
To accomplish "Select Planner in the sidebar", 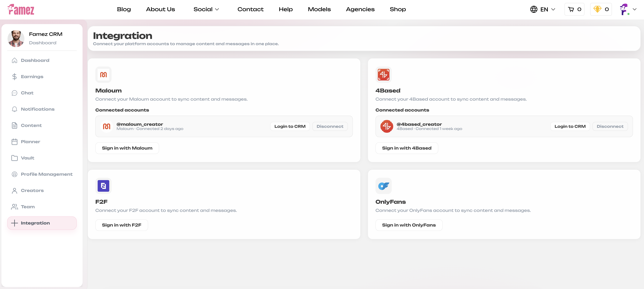I will (30, 142).
